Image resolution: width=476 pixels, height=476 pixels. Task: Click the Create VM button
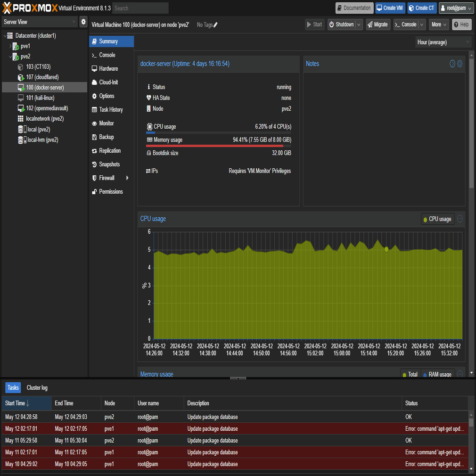coord(390,8)
